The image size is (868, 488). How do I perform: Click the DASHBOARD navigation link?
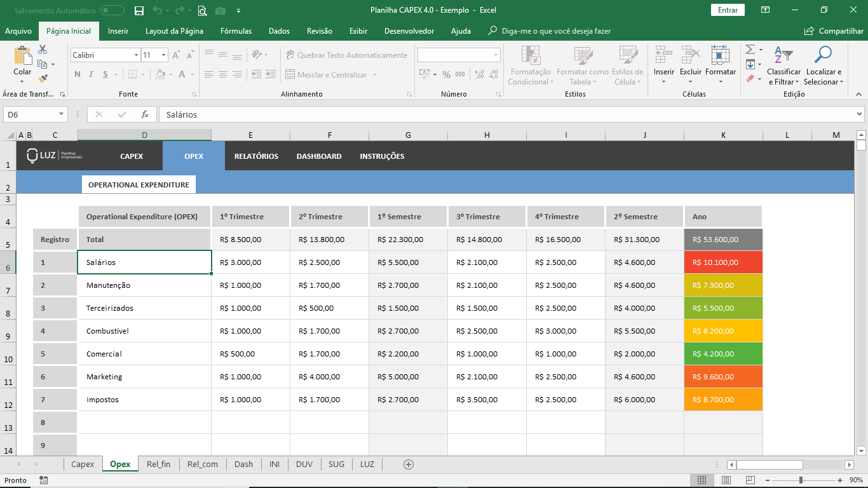pos(319,156)
